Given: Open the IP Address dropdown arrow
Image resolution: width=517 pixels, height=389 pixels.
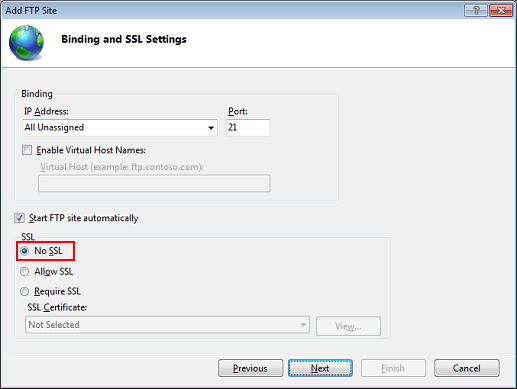Looking at the screenshot, I should 211,128.
